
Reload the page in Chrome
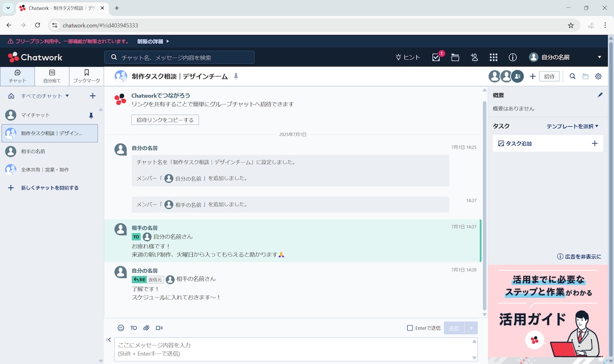tap(37, 25)
